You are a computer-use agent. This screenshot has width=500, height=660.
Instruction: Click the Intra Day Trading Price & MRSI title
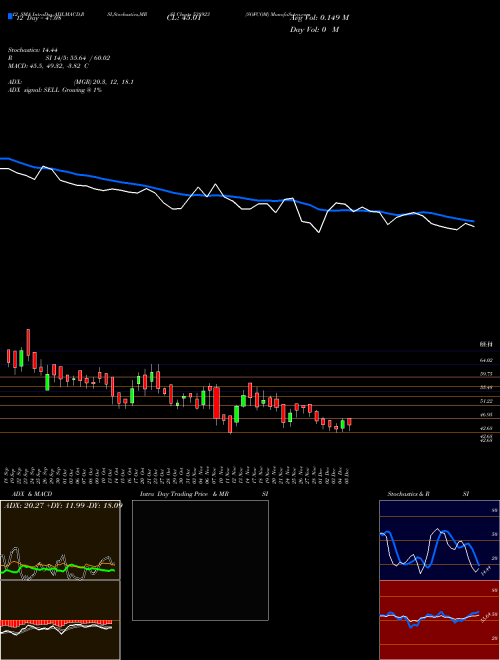pos(204,494)
